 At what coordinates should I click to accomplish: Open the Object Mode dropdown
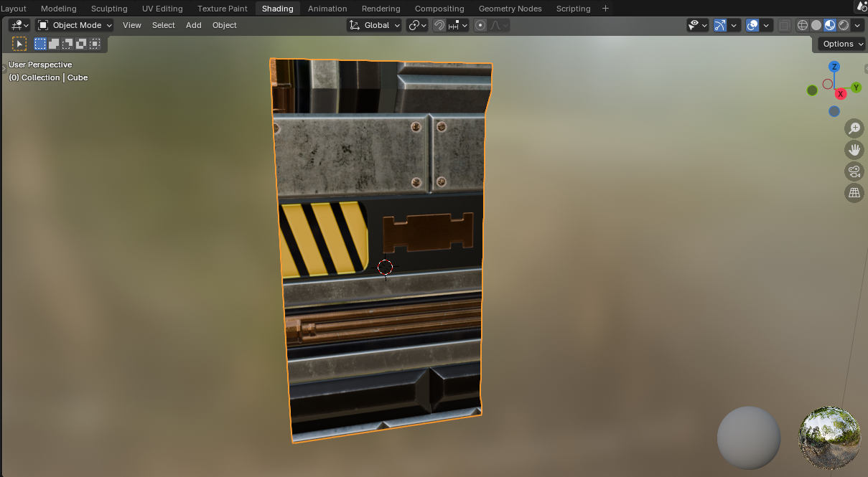click(x=75, y=25)
